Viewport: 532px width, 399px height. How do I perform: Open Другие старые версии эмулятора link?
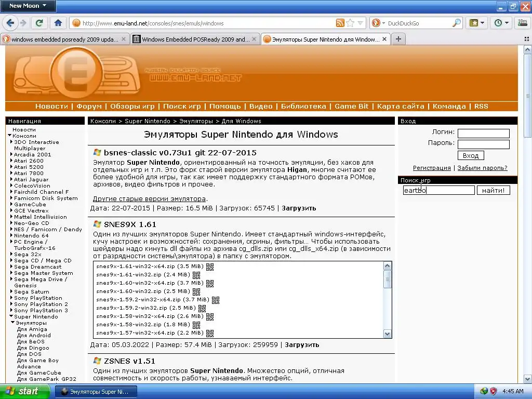[x=149, y=199]
